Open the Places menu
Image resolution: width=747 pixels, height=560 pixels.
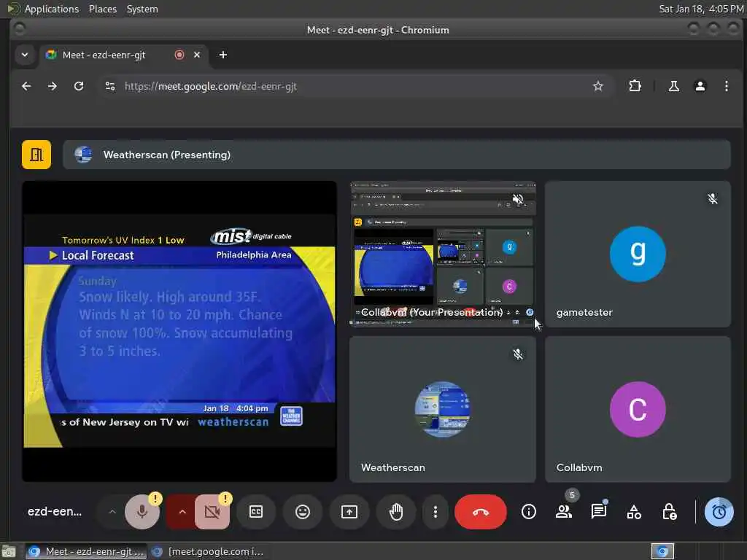103,9
